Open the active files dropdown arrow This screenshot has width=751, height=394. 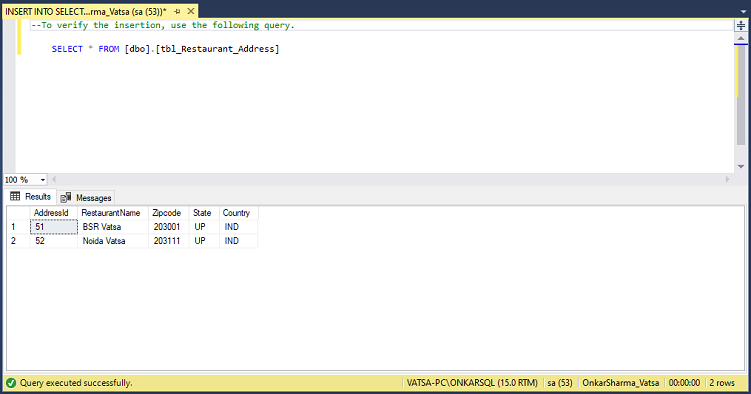[x=743, y=12]
